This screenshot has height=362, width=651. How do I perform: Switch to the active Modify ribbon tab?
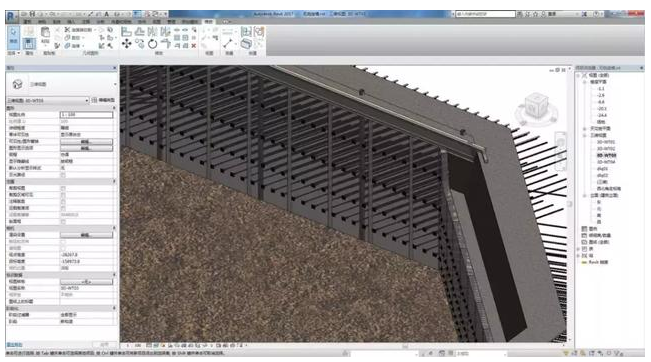(208, 22)
